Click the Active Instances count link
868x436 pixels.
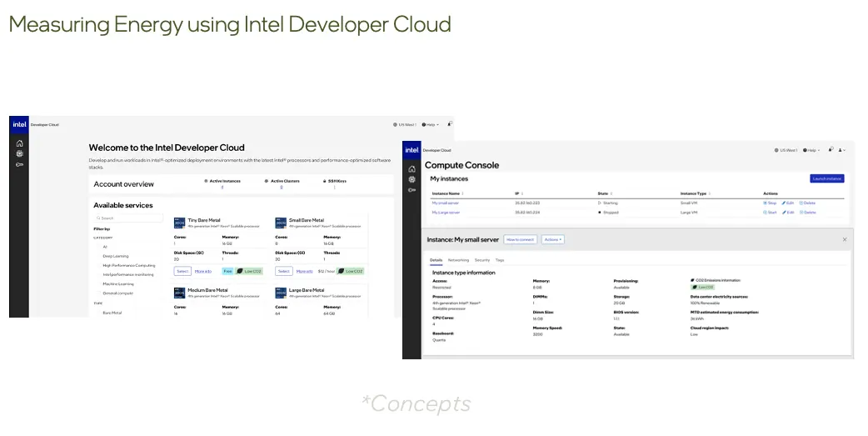(x=222, y=188)
